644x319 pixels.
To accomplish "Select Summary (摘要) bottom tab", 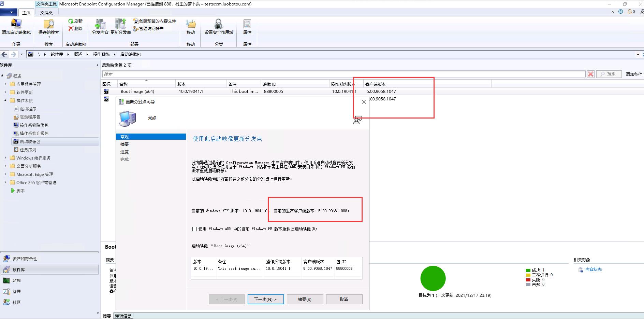I will tap(107, 316).
